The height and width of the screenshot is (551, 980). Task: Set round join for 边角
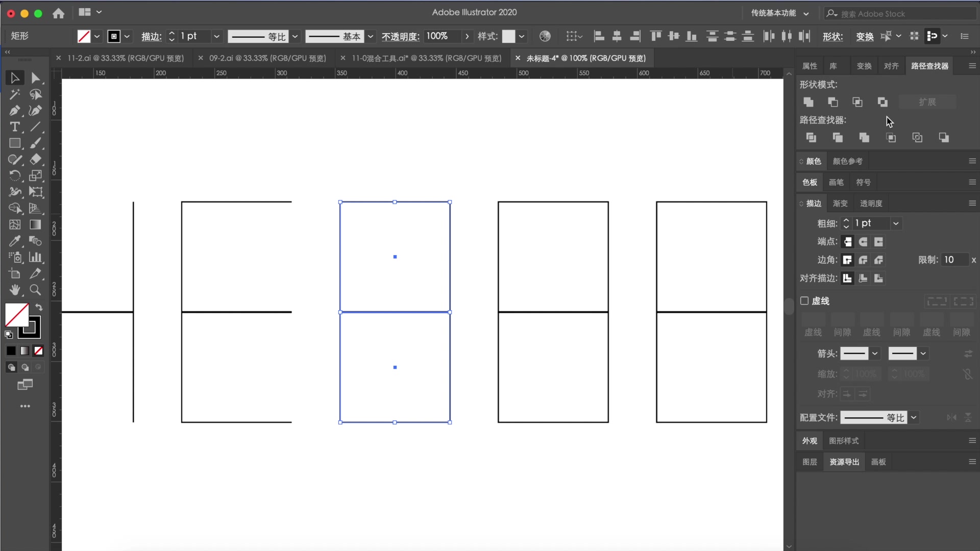863,260
